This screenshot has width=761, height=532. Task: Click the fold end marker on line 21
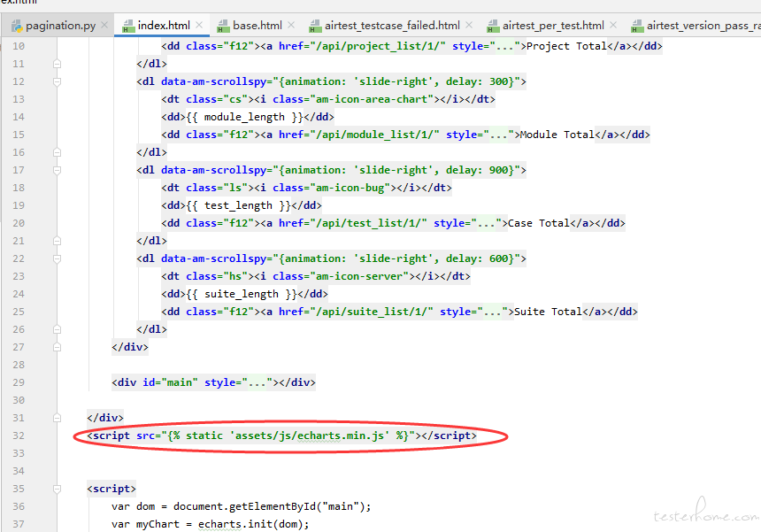pyautogui.click(x=57, y=241)
